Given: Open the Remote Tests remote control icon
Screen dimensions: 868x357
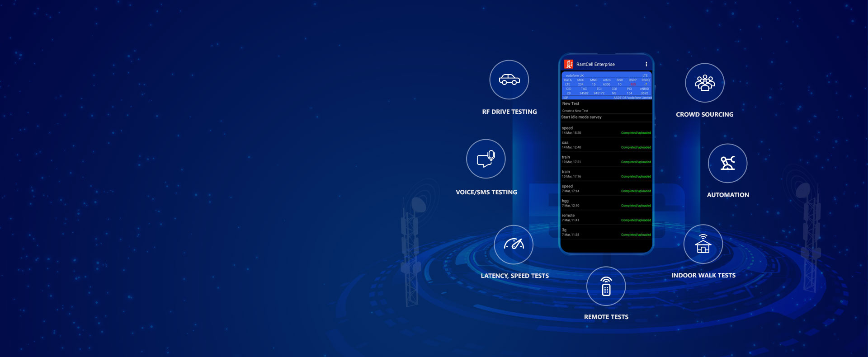Looking at the screenshot, I should (x=606, y=287).
